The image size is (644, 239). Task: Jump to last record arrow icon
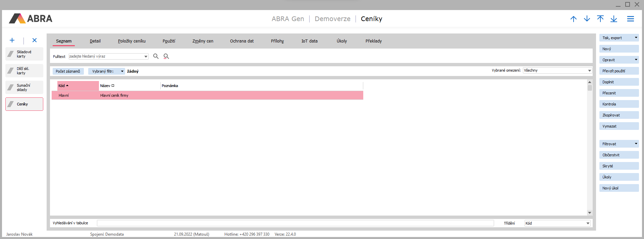(x=613, y=19)
